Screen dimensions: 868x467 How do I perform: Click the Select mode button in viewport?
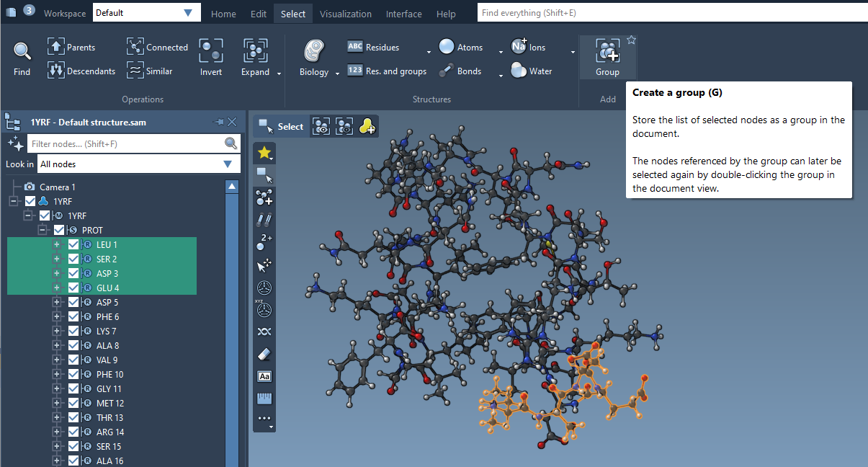point(282,127)
